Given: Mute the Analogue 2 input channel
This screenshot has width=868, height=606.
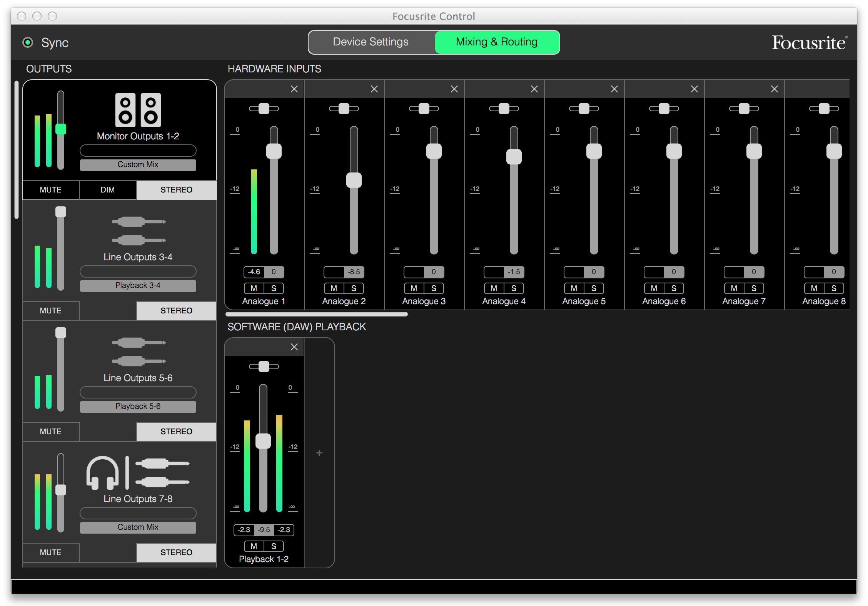Looking at the screenshot, I should tap(334, 288).
